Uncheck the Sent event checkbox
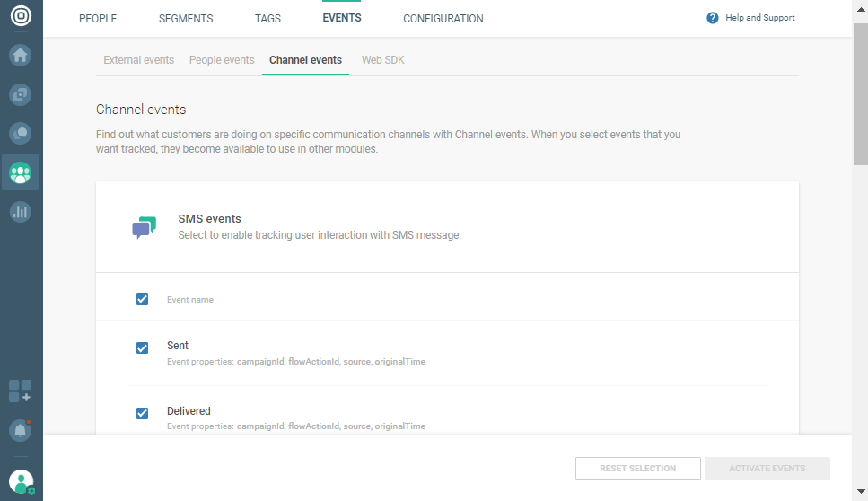 tap(142, 348)
